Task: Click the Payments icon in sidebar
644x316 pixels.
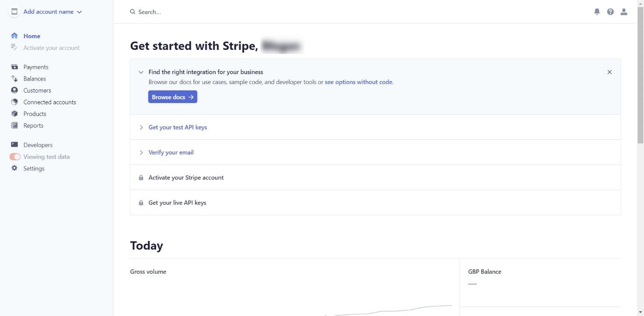Action: click(14, 67)
